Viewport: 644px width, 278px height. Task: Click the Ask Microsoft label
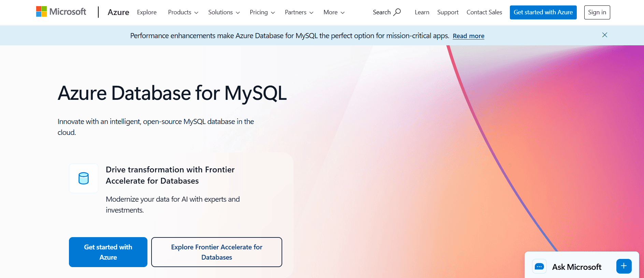pyautogui.click(x=577, y=267)
